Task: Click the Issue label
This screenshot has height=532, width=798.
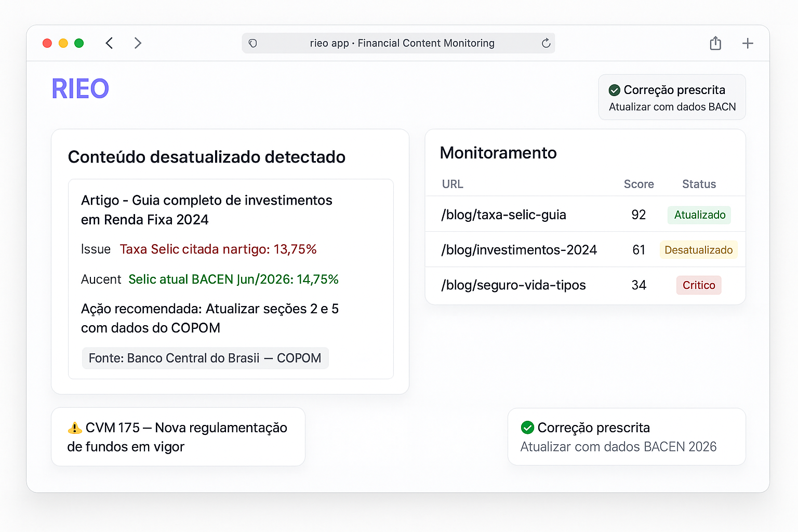Action: pos(96,249)
